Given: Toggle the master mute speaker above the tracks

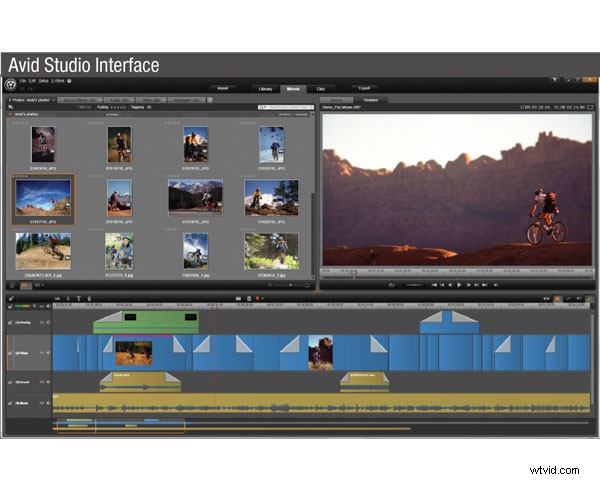Looking at the screenshot, I should click(x=48, y=306).
